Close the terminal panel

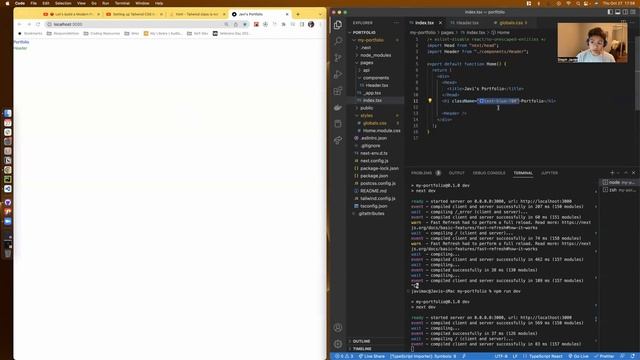[x=633, y=173]
